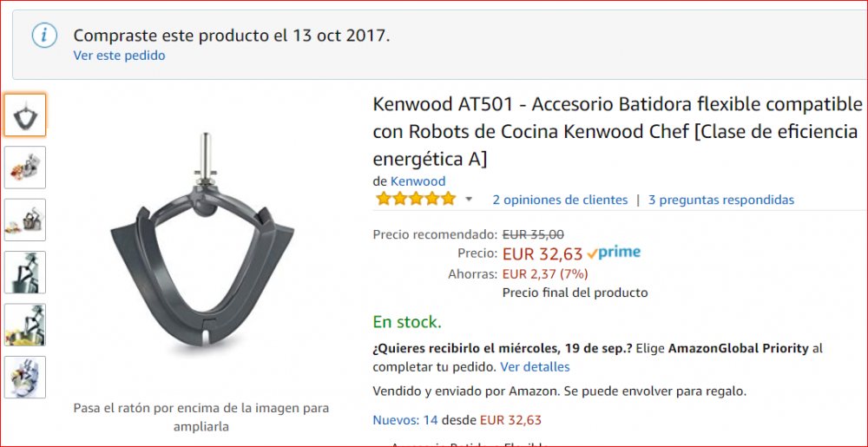Open 'Nuevos: 14' offers link

click(x=405, y=420)
